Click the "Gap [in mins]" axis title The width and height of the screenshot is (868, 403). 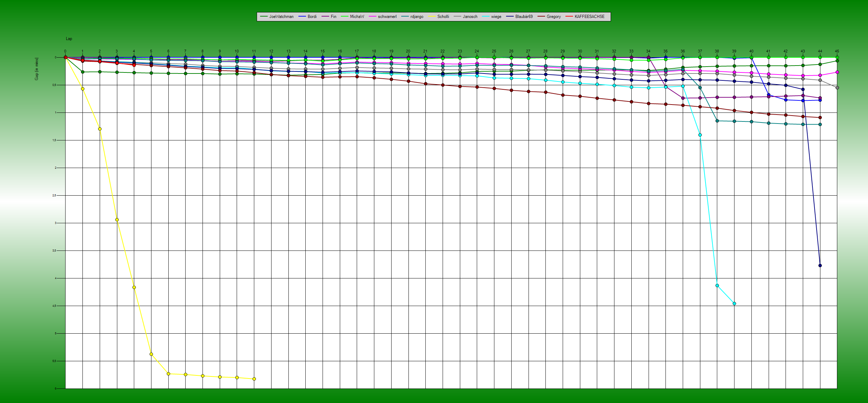click(37, 69)
